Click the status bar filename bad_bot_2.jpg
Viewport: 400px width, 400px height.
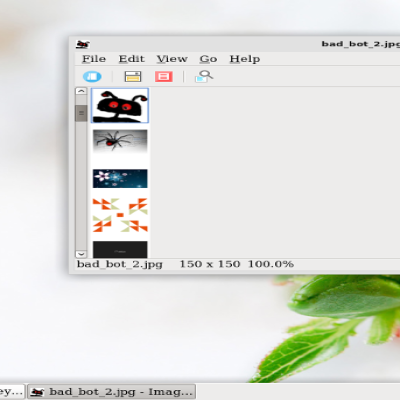point(120,264)
